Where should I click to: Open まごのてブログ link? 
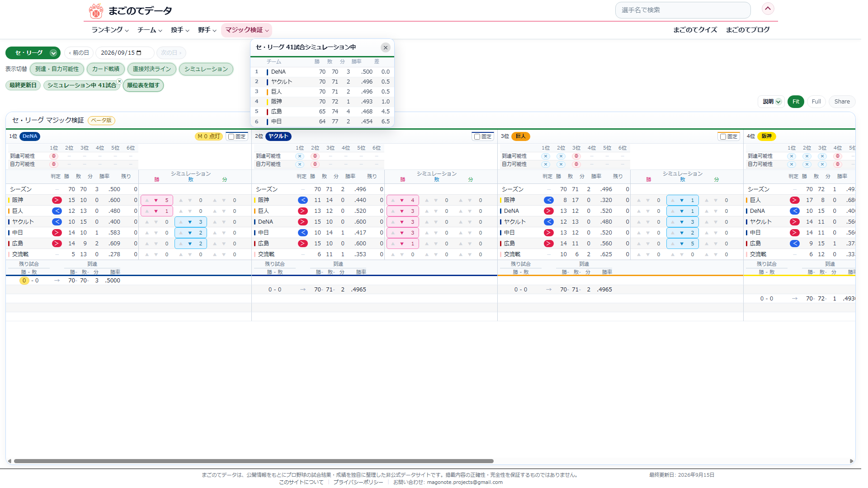[748, 30]
